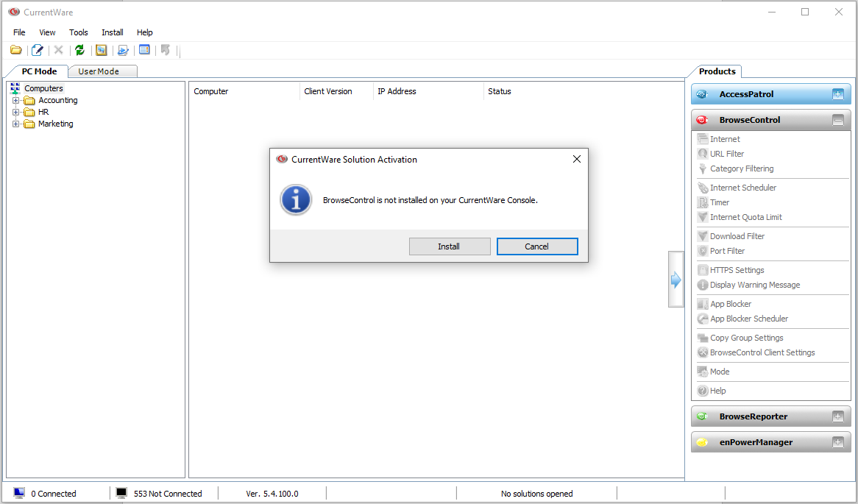Click the connected blue monitor status icon

click(19, 493)
